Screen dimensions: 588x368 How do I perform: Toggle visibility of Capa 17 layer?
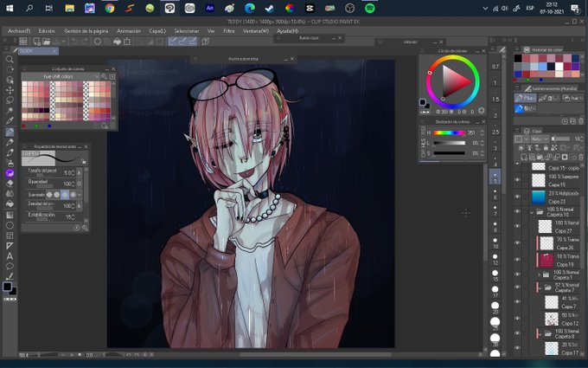tap(518, 348)
